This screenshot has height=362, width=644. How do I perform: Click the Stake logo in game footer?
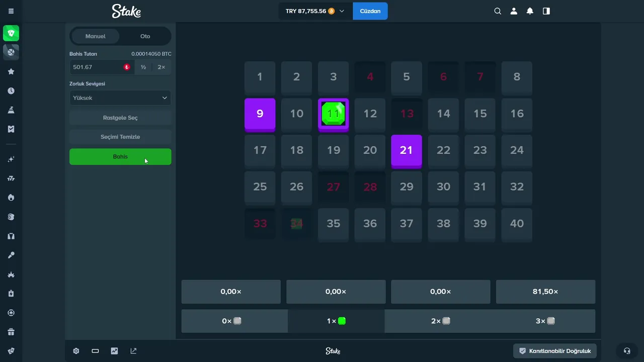coord(333,351)
